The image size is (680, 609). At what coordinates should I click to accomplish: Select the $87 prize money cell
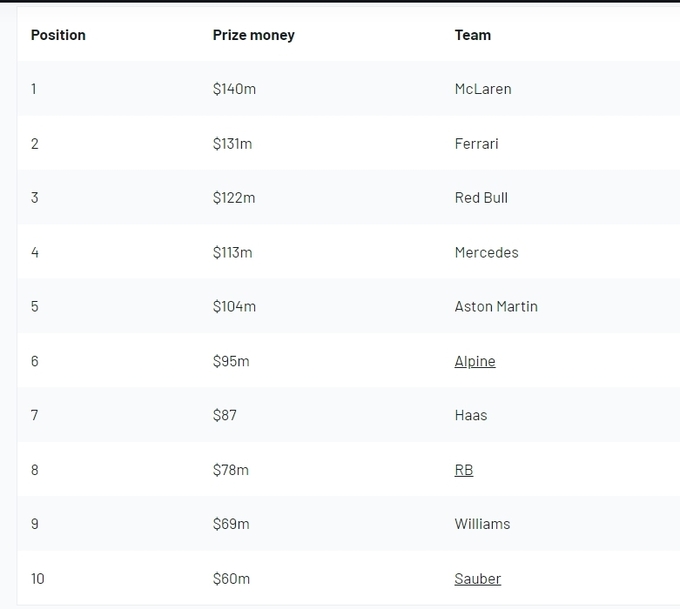[225, 415]
